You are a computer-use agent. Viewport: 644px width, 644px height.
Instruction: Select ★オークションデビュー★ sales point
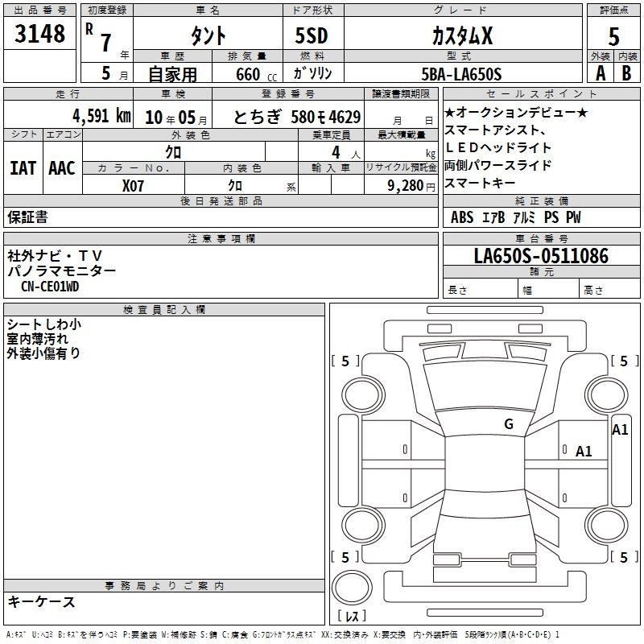(x=516, y=113)
